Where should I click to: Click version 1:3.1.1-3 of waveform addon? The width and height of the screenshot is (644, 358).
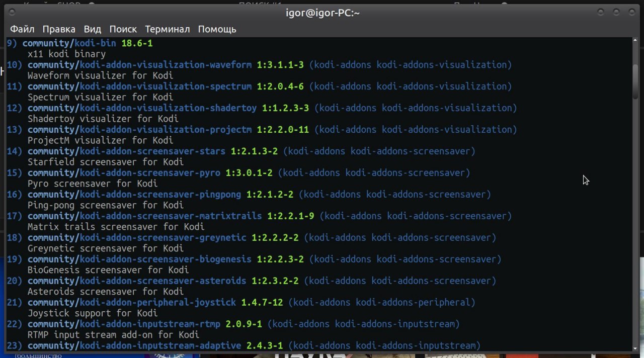[x=280, y=65]
